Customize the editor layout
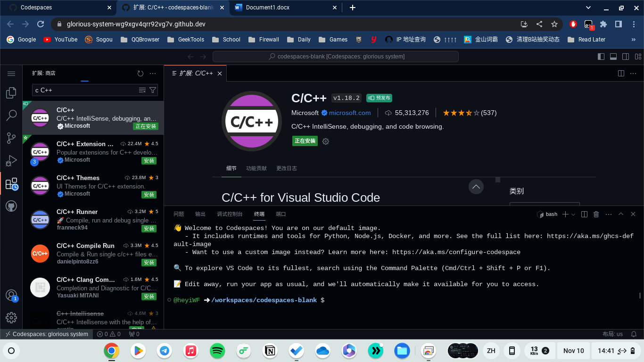 click(x=638, y=57)
